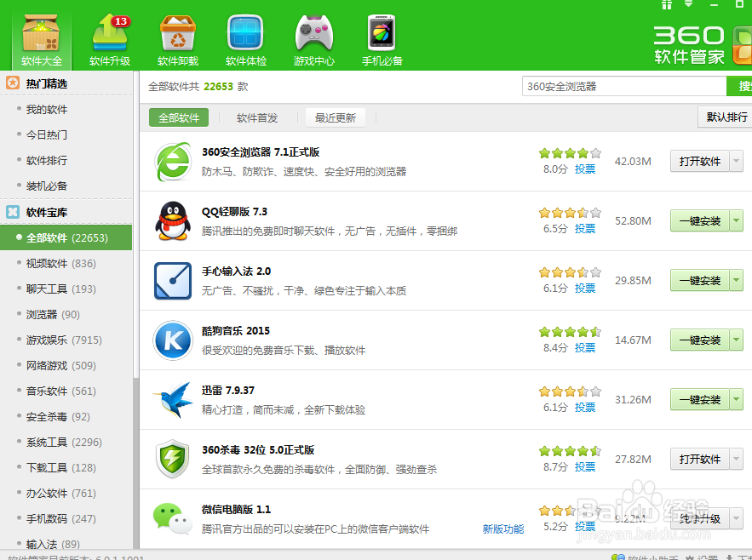
Task: Open the 360杀毒 32位 5.0正式版 title
Action: 258,449
